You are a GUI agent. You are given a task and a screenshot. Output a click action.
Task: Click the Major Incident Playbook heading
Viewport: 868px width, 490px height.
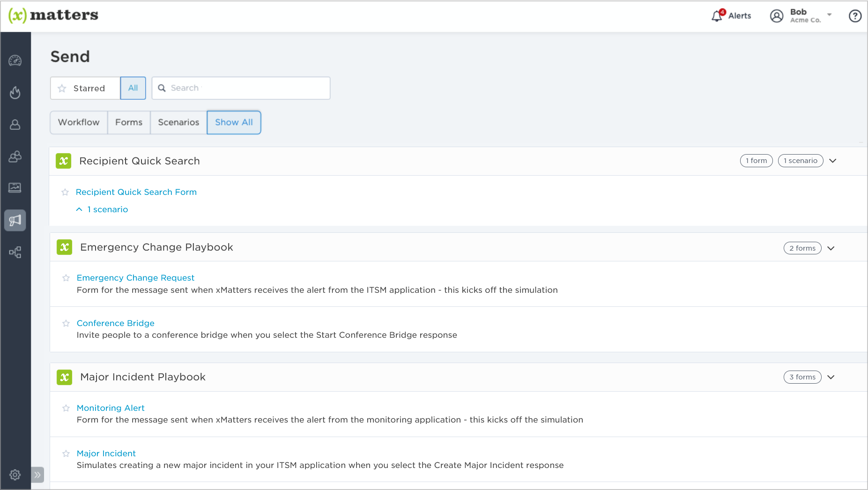[143, 377]
